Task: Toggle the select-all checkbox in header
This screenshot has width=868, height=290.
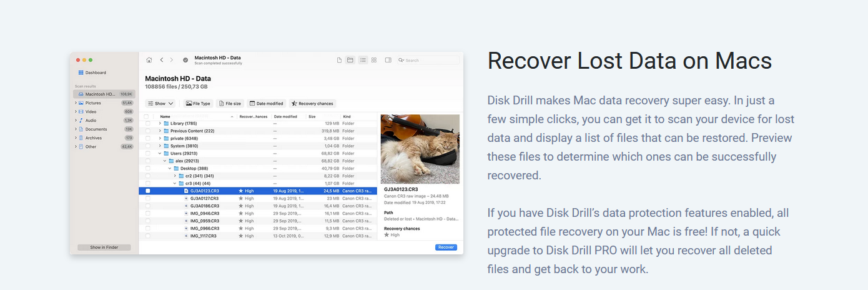Action: point(147,117)
